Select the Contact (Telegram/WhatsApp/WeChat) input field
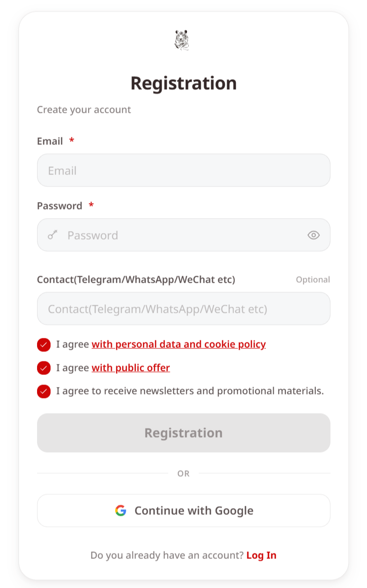The width and height of the screenshot is (367, 588). [183, 309]
